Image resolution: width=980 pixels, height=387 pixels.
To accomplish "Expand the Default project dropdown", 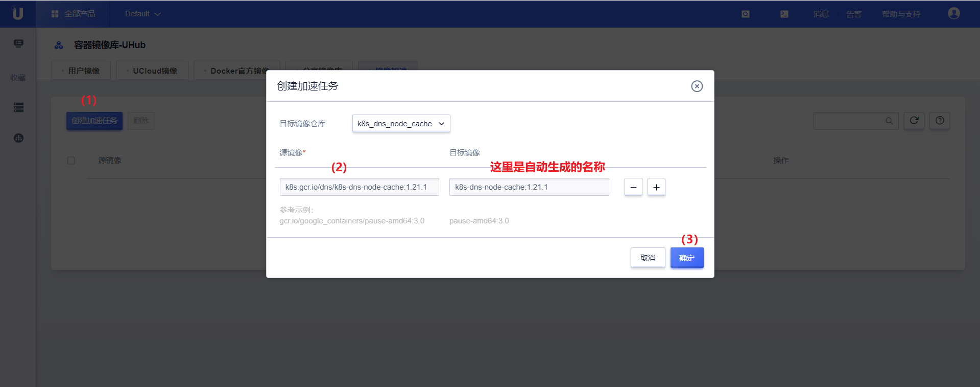I will 142,14.
